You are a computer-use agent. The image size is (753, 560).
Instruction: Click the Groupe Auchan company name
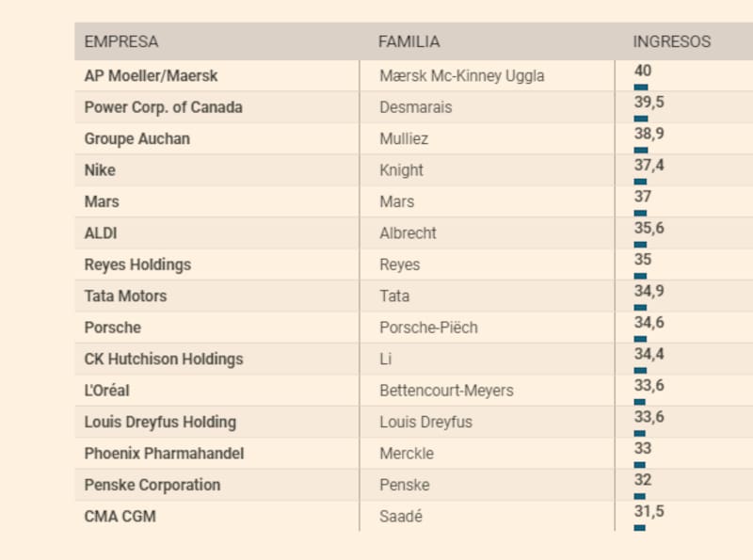136,138
